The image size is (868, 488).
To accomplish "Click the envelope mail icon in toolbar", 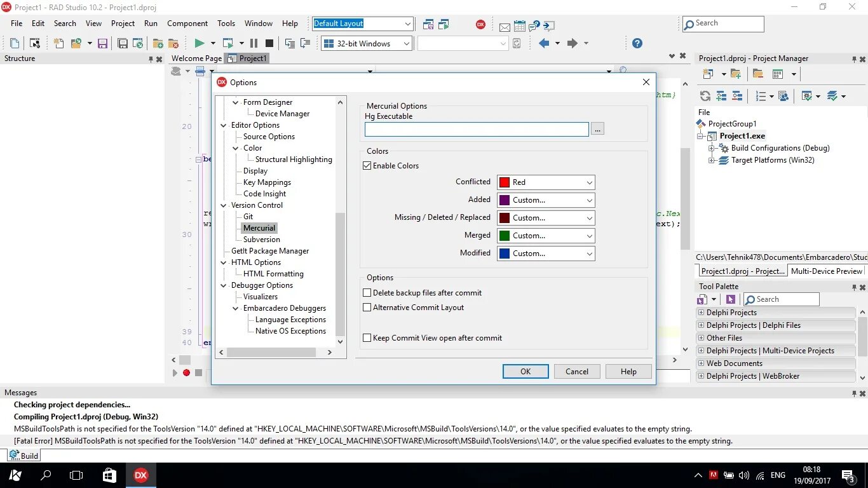I will [505, 27].
